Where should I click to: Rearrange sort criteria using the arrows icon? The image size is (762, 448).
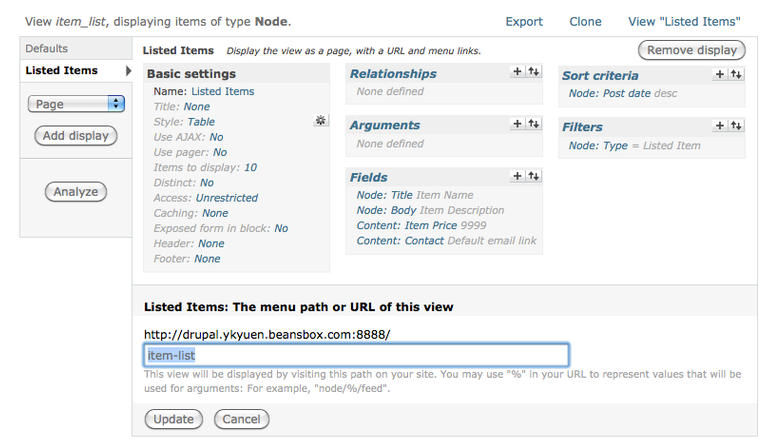pyautogui.click(x=735, y=74)
